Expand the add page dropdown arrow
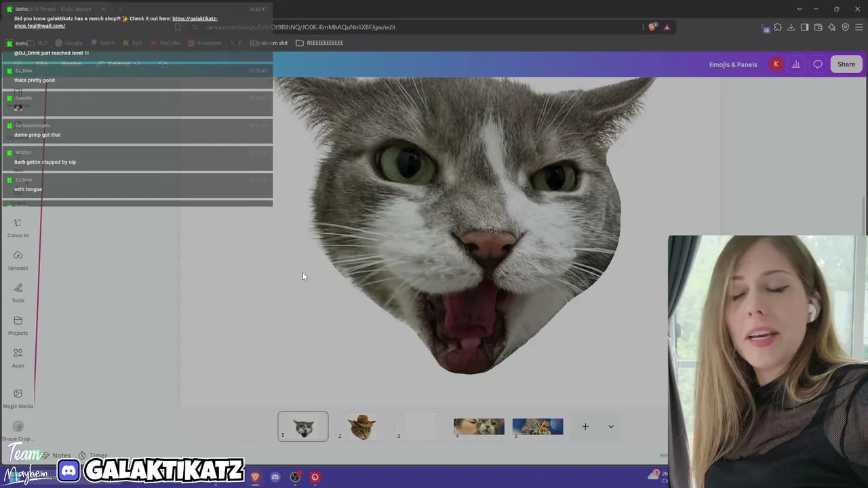The height and width of the screenshot is (488, 868). (611, 426)
